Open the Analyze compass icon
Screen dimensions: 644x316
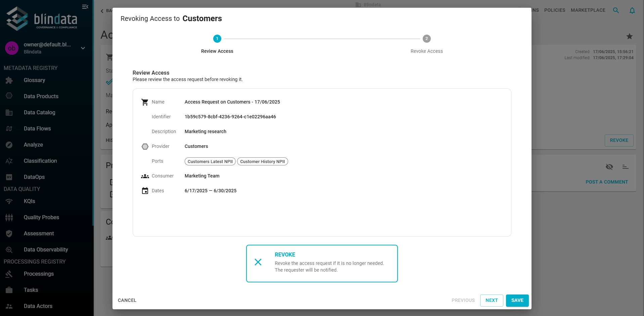point(9,145)
